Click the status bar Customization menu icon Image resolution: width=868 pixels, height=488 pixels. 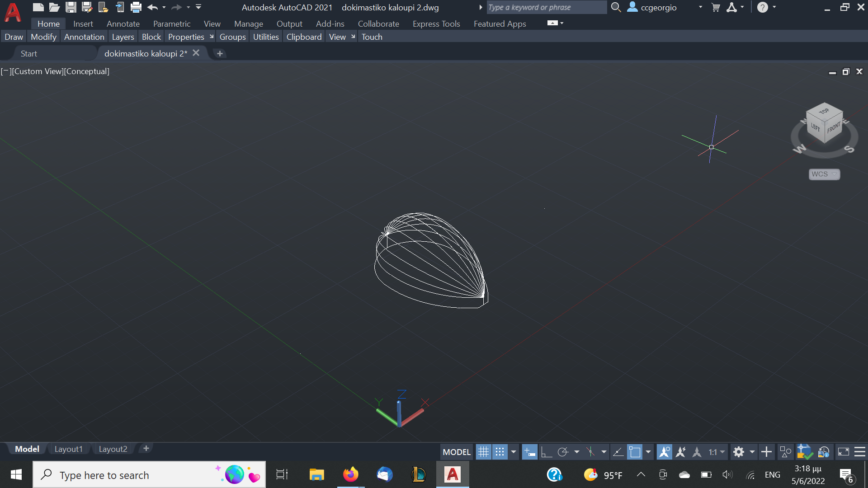[860, 452]
